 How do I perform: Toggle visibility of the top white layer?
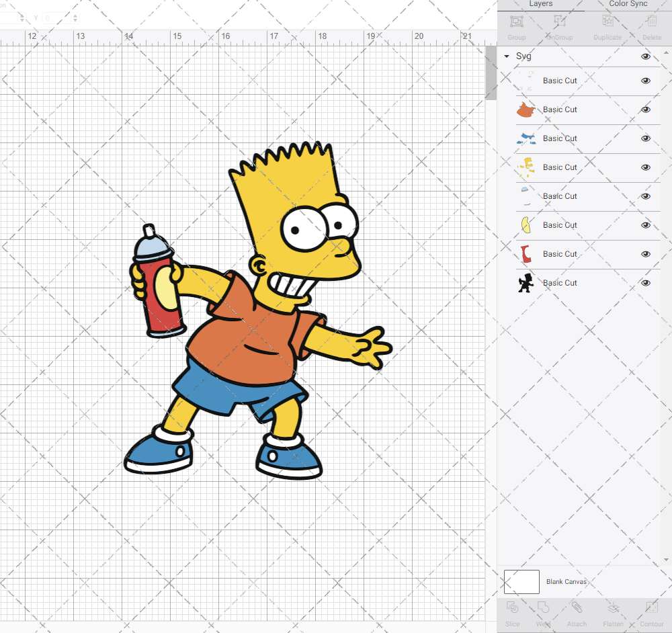(645, 81)
